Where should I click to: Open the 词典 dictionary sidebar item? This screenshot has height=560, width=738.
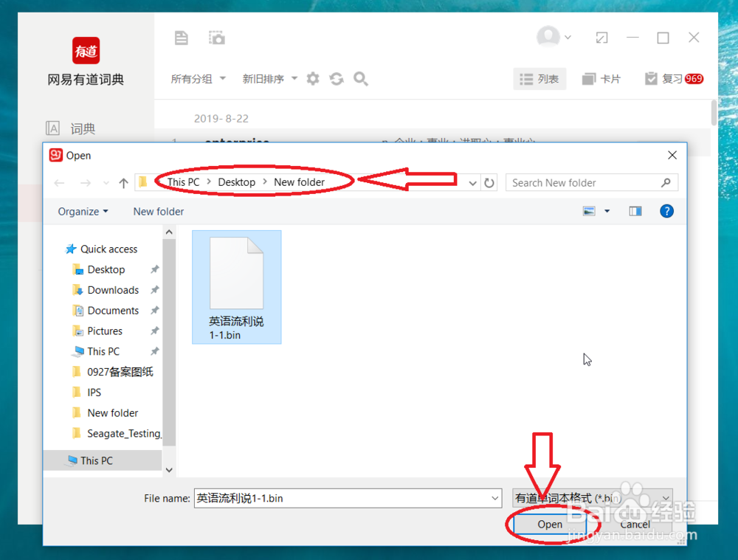click(x=71, y=128)
